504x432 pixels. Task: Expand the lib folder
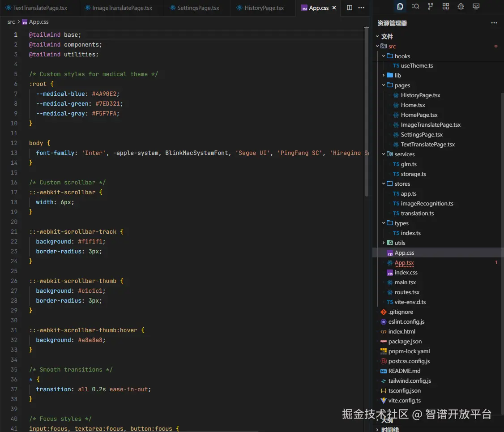(x=397, y=75)
